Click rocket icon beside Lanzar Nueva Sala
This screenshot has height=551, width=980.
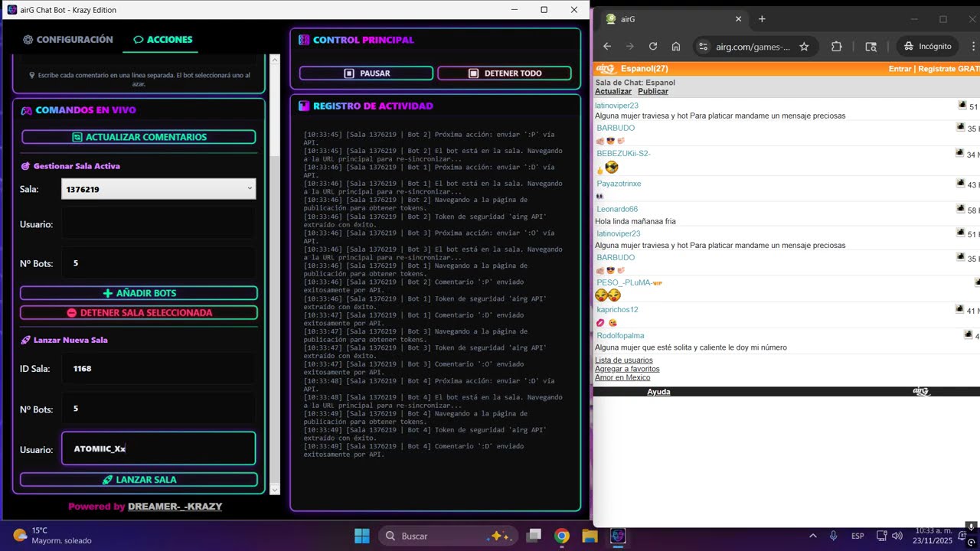(x=25, y=340)
